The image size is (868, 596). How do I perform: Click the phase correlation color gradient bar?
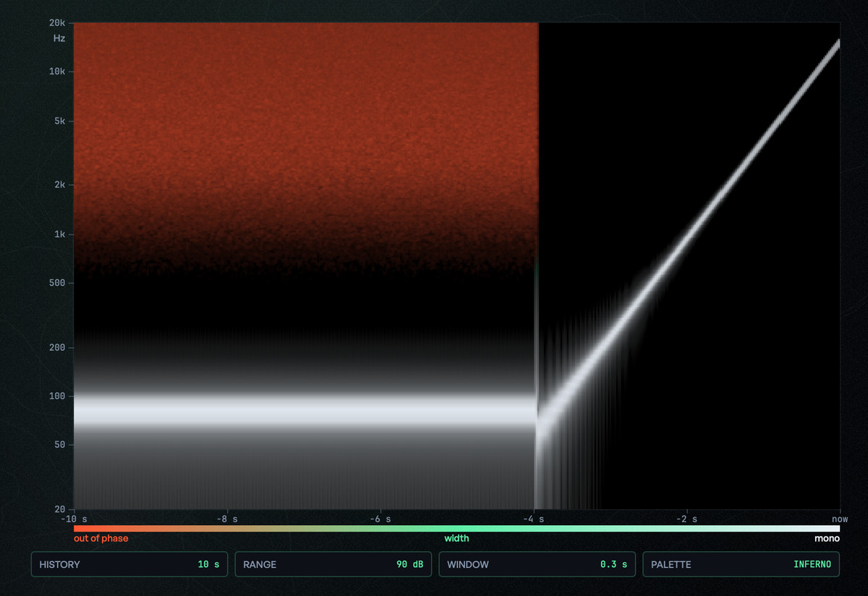pos(456,529)
